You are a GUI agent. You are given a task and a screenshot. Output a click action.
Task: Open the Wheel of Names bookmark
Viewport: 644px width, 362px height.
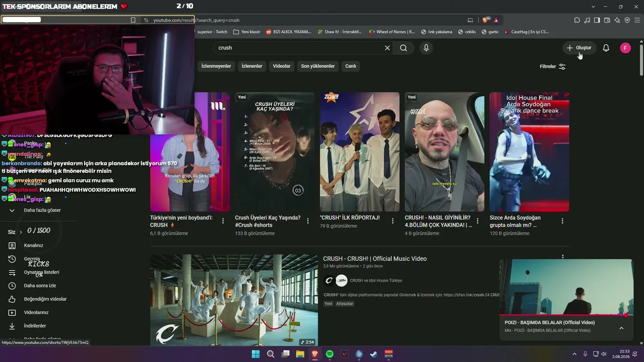(391, 32)
